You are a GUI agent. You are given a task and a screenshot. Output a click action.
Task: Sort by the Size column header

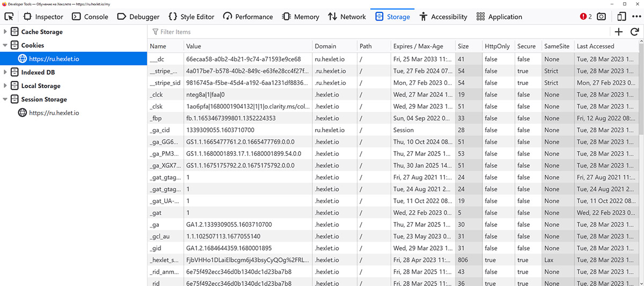(468, 46)
